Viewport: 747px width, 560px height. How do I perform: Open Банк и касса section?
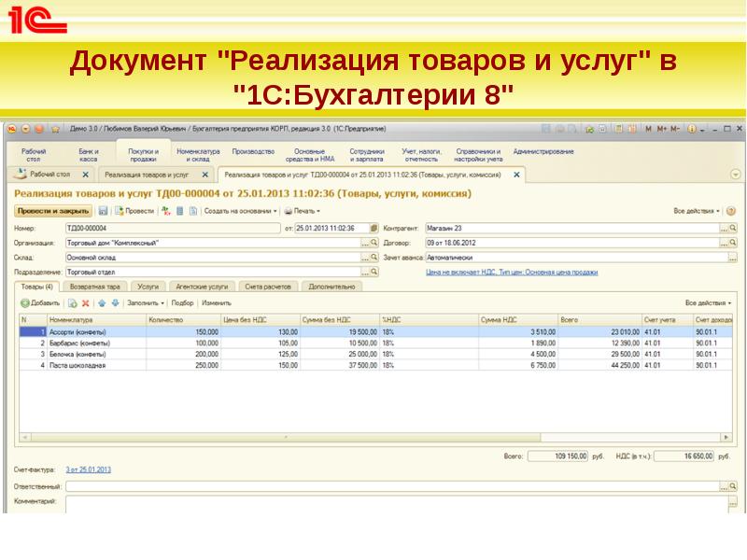coord(89,155)
